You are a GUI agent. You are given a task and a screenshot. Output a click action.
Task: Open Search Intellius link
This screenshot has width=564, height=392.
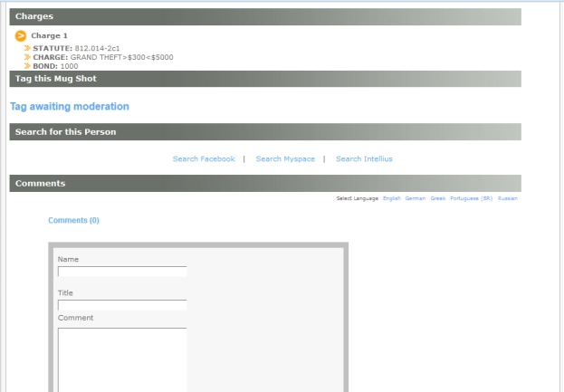[364, 159]
